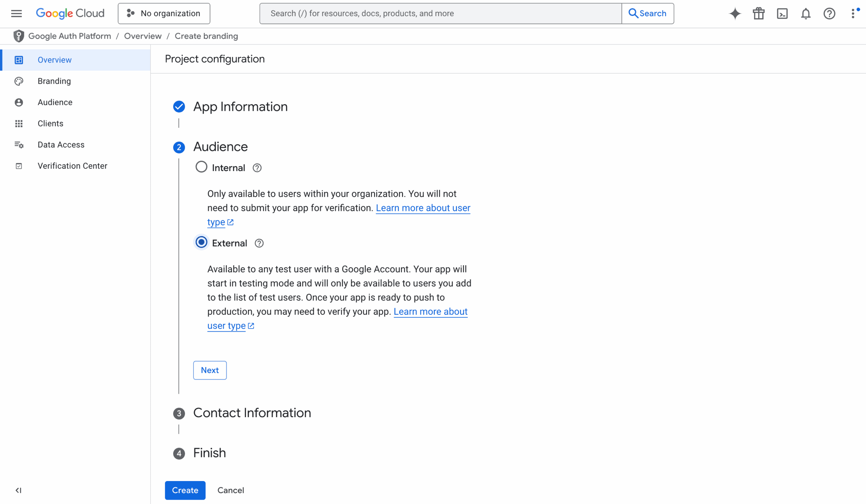Click the Branding palette icon

pos(19,81)
